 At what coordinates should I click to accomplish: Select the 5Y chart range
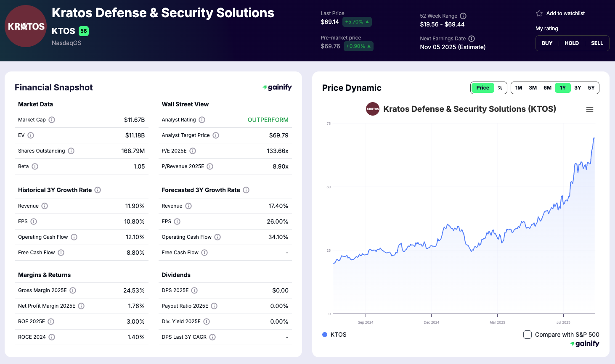click(x=591, y=88)
